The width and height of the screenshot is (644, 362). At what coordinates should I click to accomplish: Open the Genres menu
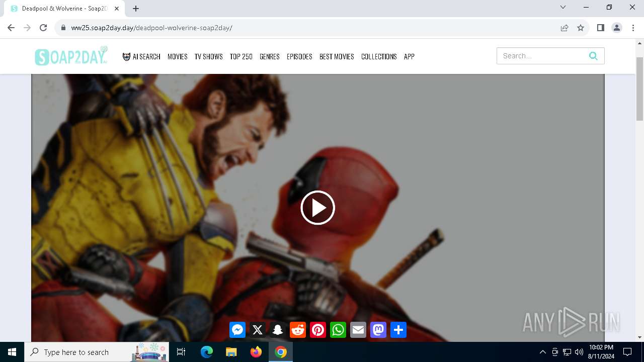click(x=270, y=56)
